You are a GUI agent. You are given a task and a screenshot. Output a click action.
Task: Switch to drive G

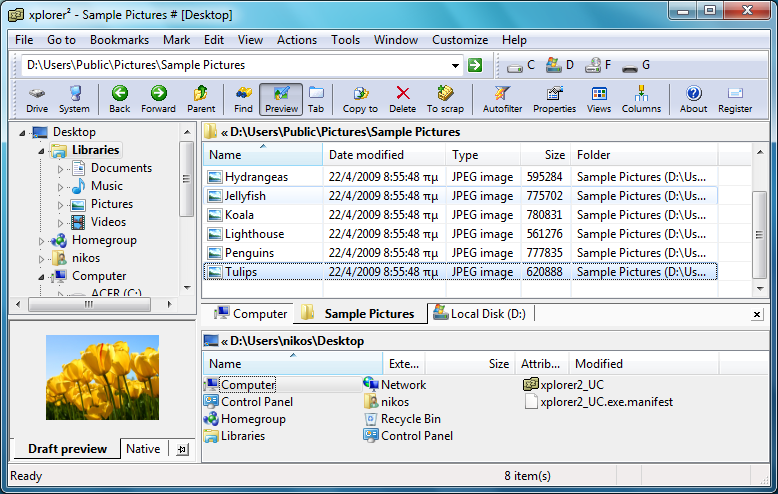point(636,65)
